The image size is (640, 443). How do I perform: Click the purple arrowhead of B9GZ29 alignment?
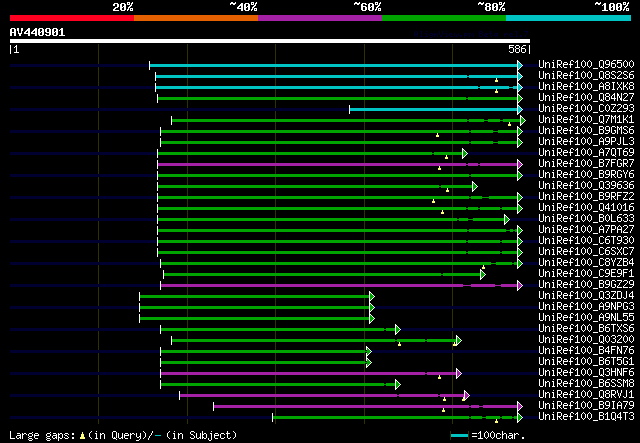[520, 285]
